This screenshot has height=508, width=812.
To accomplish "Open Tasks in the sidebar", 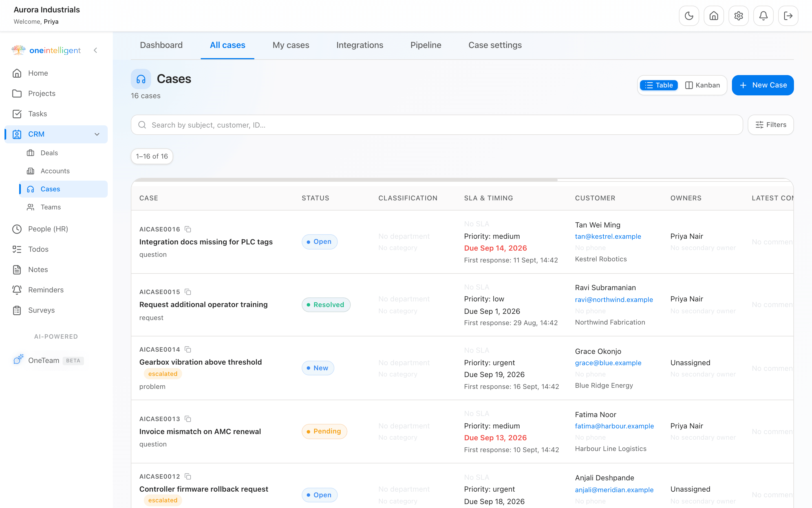I will [x=56, y=114].
